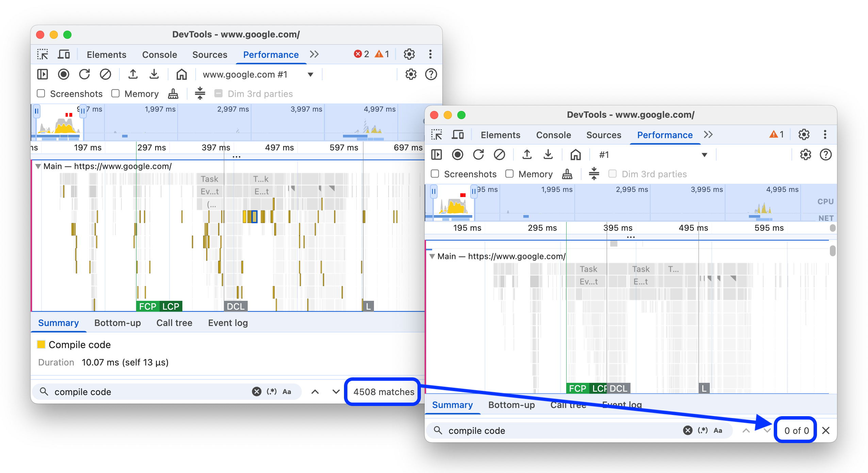Record and reload the page
Viewport: 868px width, 473px height.
85,74
